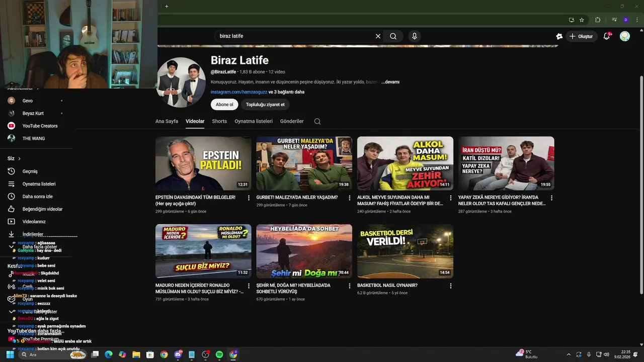644x362 pixels.
Task: Open the instagram.com/hamzaoguzz link
Action: 239,92
